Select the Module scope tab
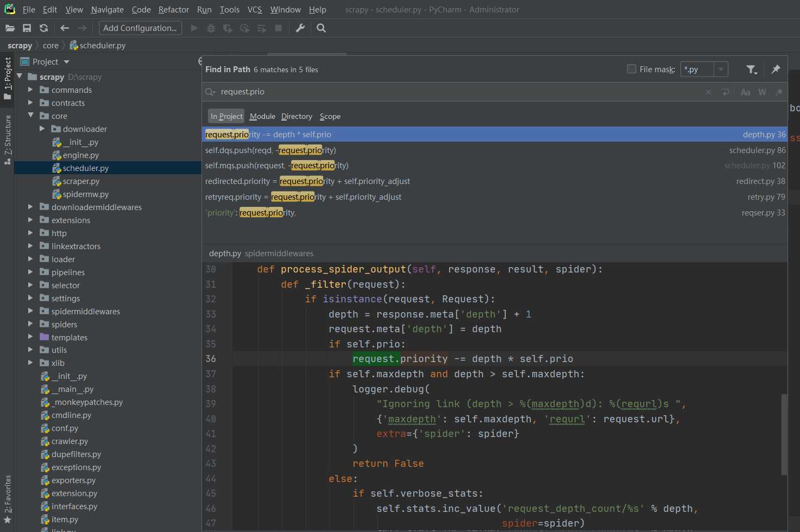This screenshot has height=532, width=800. click(262, 116)
